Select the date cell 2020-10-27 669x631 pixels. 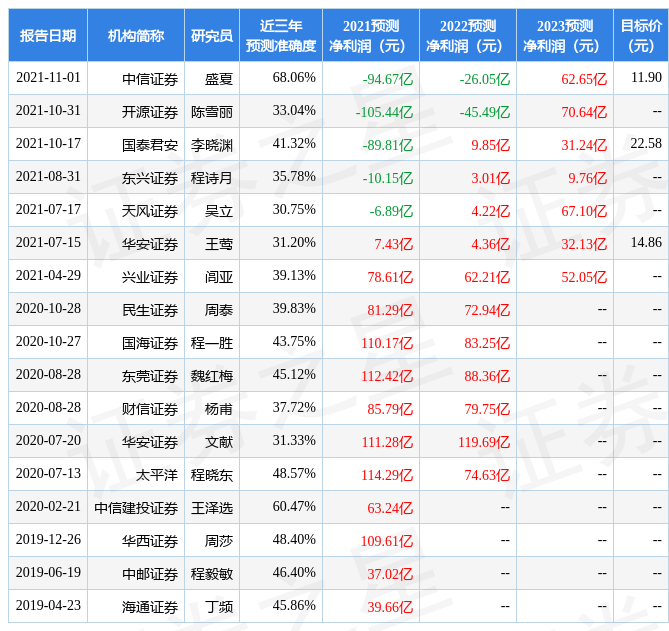[x=48, y=341]
